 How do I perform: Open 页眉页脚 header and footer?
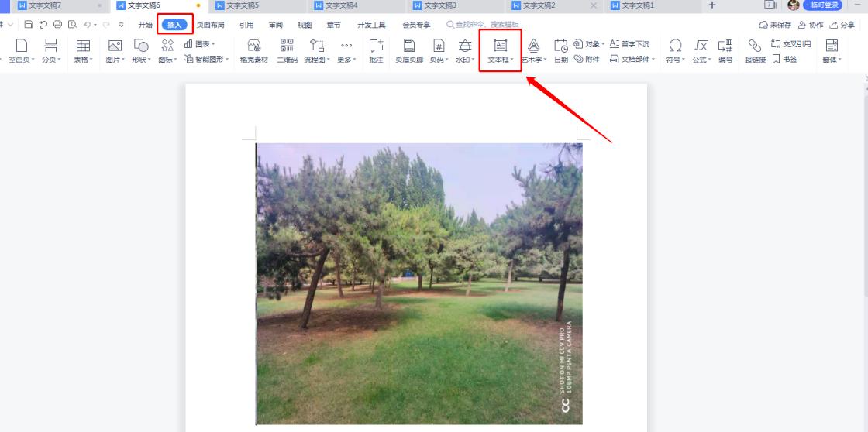coord(409,51)
